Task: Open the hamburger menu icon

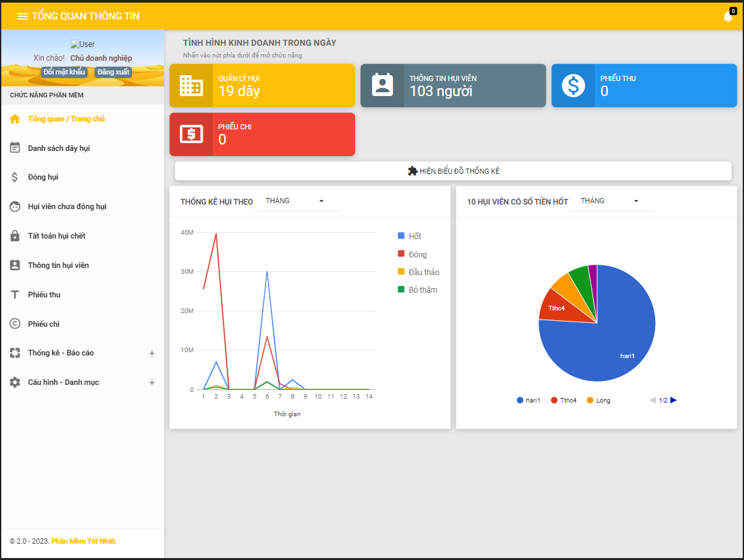Action: [x=22, y=16]
